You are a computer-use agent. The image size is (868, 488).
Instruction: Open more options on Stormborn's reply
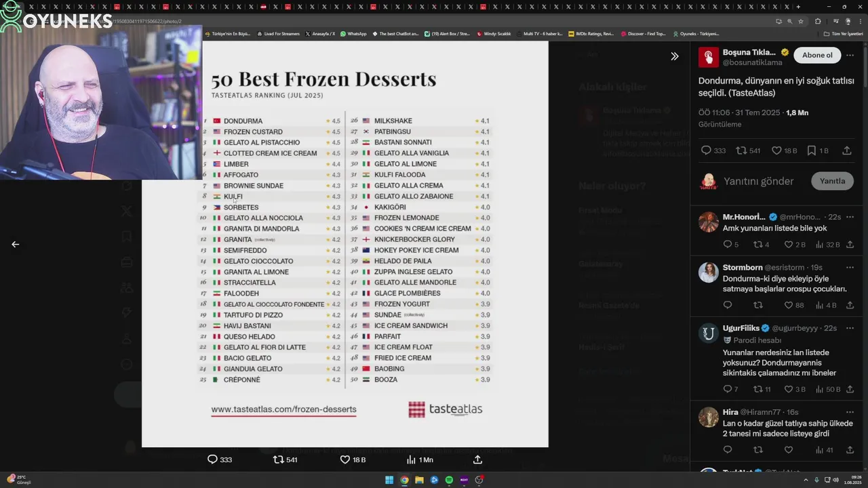tap(850, 268)
